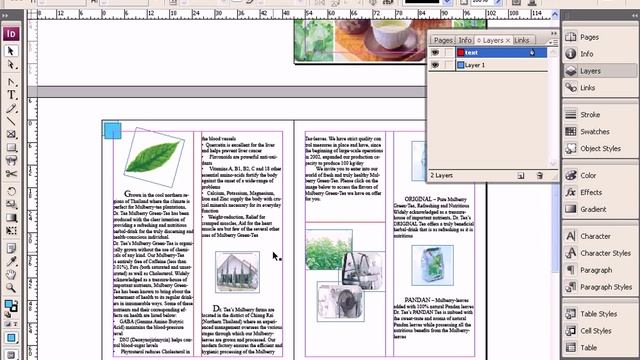The image size is (640, 360).
Task: Delete the selected layer
Action: [540, 176]
